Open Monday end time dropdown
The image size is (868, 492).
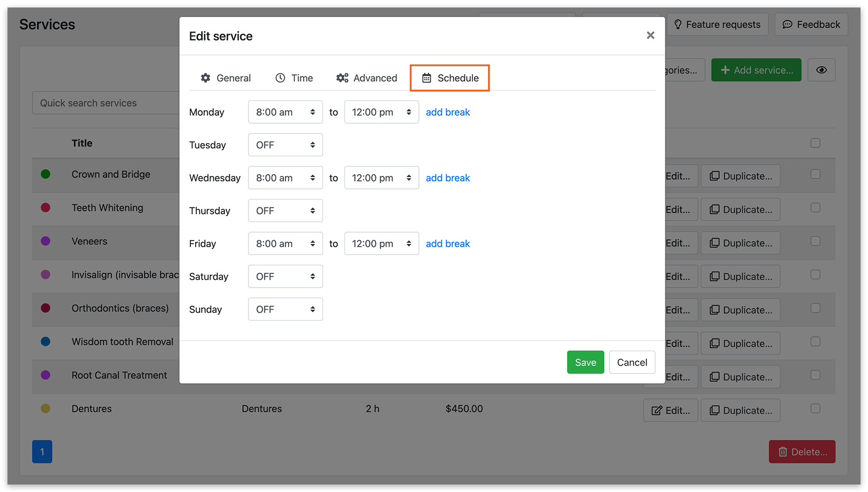pyautogui.click(x=382, y=112)
